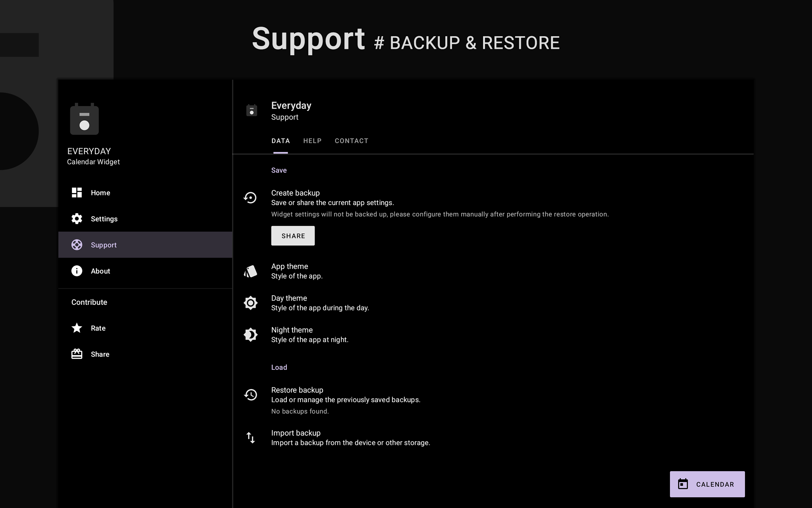The width and height of the screenshot is (812, 508).
Task: Click the About info icon
Action: coord(77,271)
